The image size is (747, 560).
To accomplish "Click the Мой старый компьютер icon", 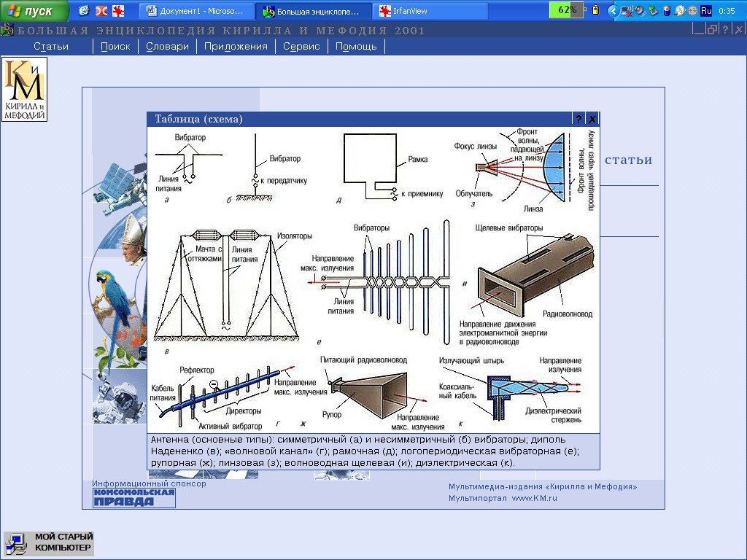I will (x=49, y=543).
